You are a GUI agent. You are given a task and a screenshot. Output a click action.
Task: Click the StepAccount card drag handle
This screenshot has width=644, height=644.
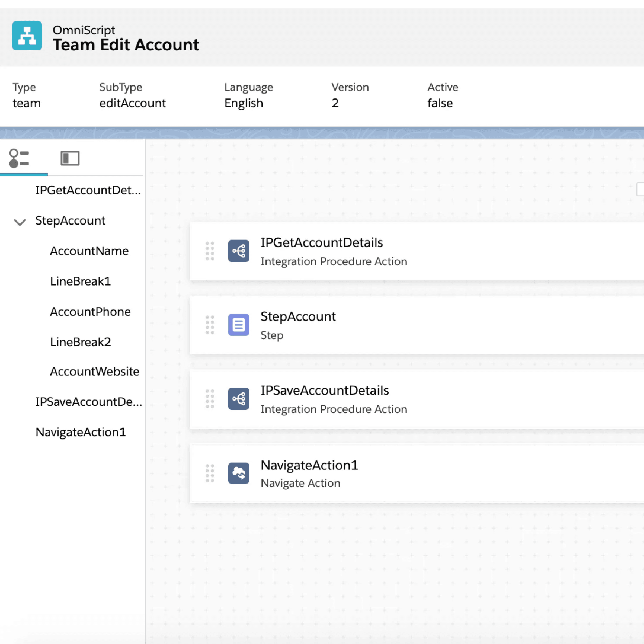210,325
